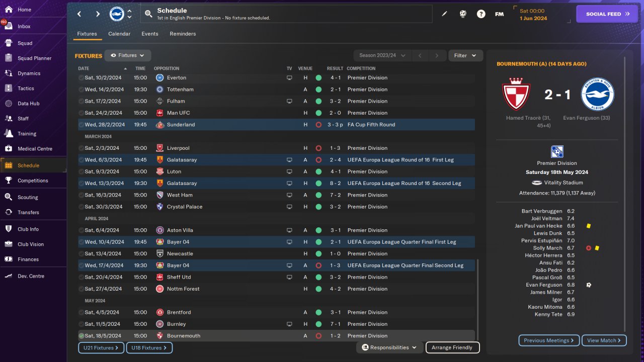Click the View Match button
644x362 pixels.
[x=604, y=340]
